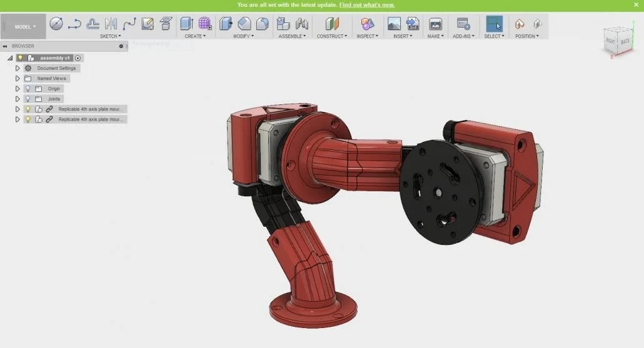Select the 'assembly v1' tree item
Image resolution: width=644 pixels, height=348 pixels.
(x=54, y=58)
